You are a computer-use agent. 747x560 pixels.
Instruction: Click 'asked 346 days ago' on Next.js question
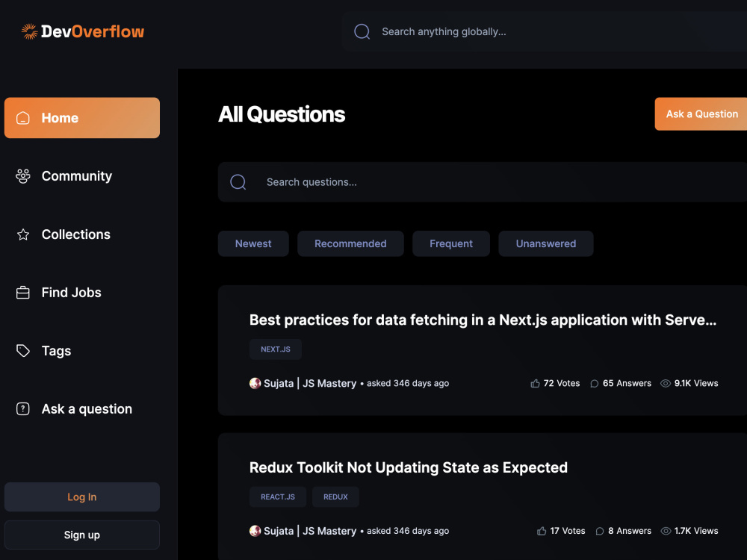click(408, 383)
